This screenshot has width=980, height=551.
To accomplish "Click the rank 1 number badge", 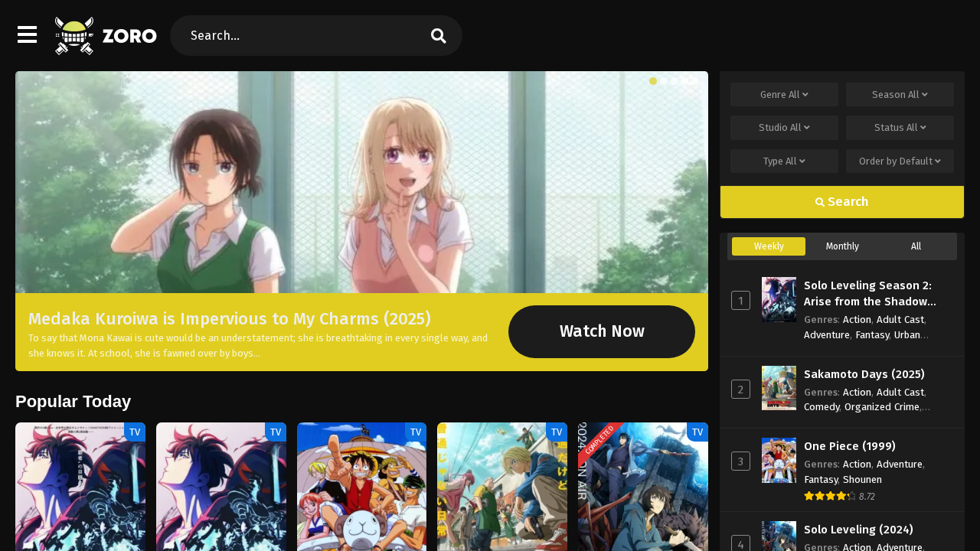I will 740,301.
